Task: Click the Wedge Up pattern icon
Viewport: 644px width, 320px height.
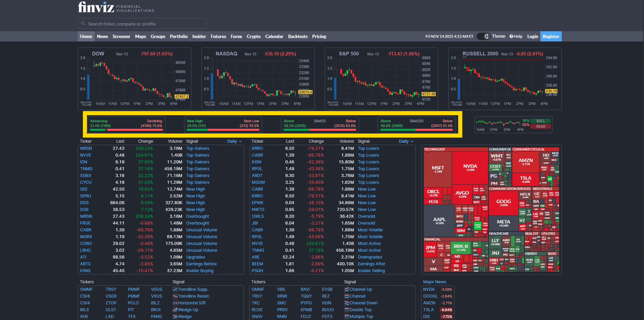Action: (175, 310)
